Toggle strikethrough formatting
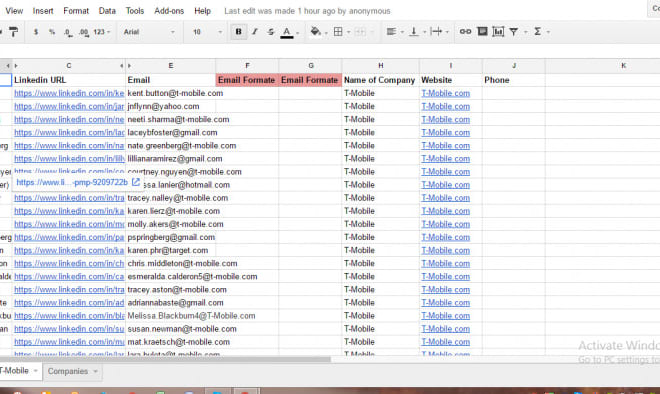 tap(271, 32)
